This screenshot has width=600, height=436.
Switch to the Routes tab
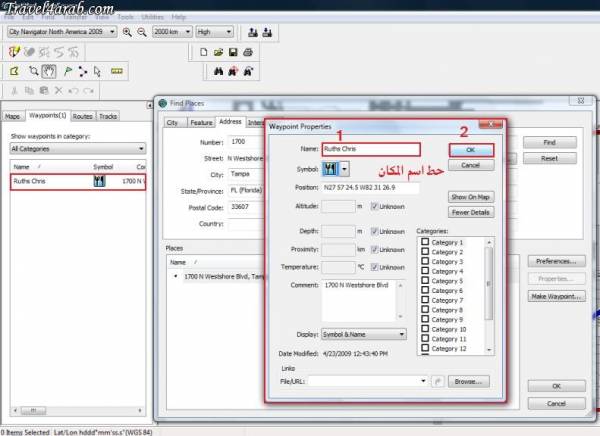tap(83, 116)
